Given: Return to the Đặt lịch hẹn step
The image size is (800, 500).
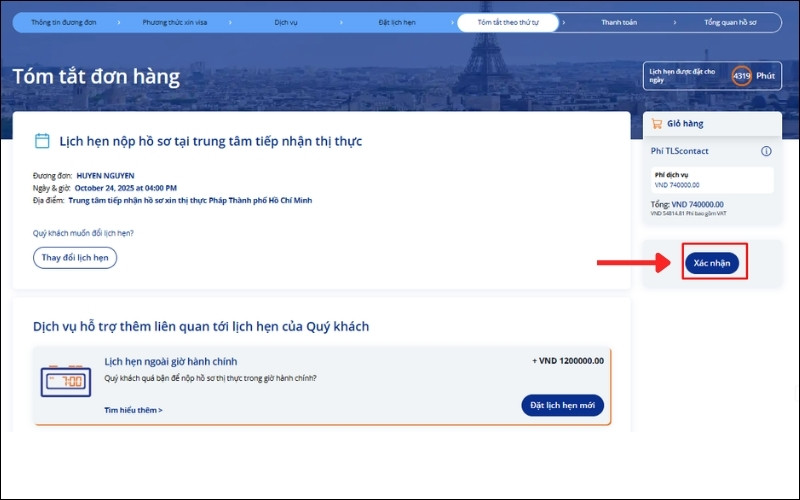Looking at the screenshot, I should coord(397,21).
